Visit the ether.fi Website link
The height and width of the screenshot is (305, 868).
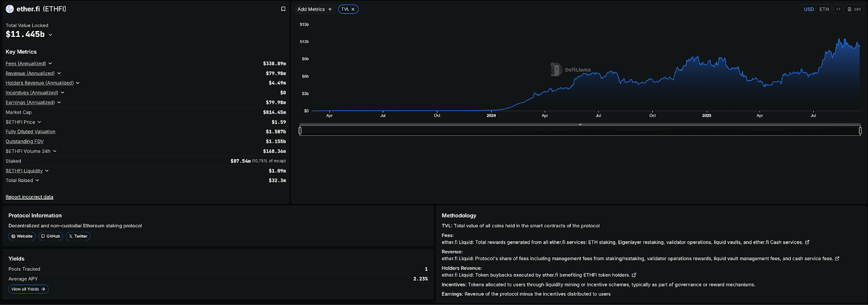[x=22, y=236]
